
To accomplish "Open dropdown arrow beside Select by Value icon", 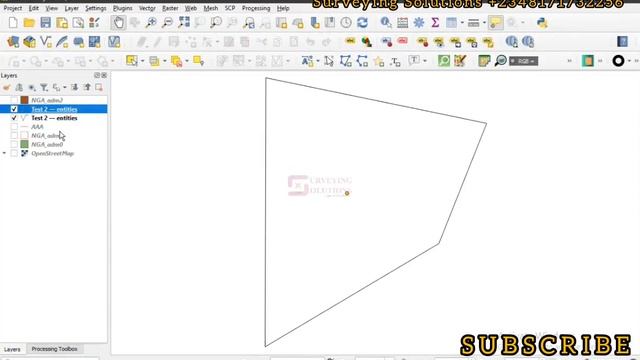I will coord(165,61).
